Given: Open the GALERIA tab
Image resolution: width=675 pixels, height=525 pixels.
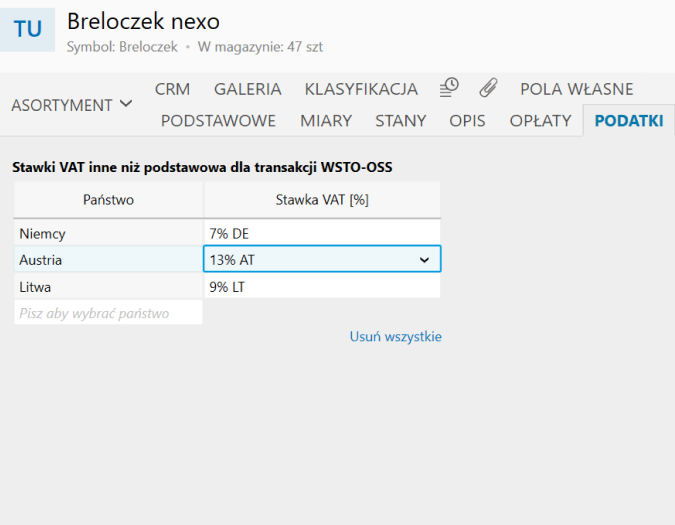Looking at the screenshot, I should coord(248,89).
